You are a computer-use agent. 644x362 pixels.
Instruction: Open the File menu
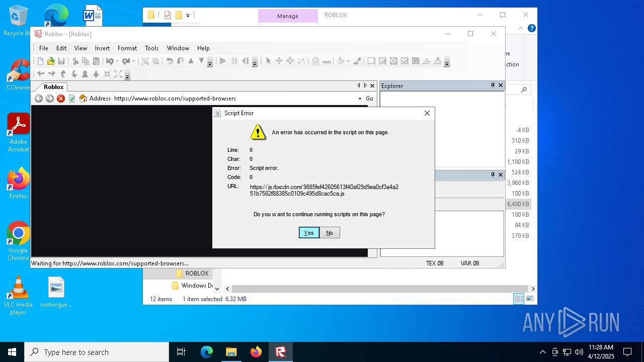tap(44, 48)
